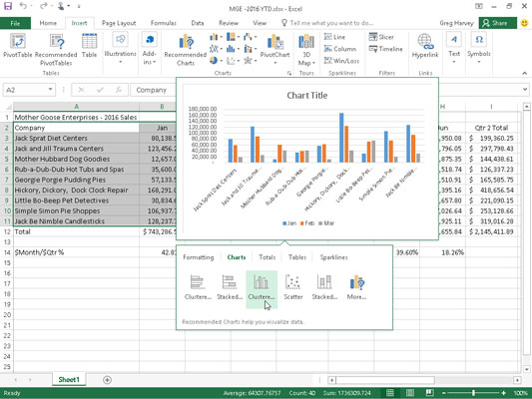Add a new sheet with plus button

point(107,380)
